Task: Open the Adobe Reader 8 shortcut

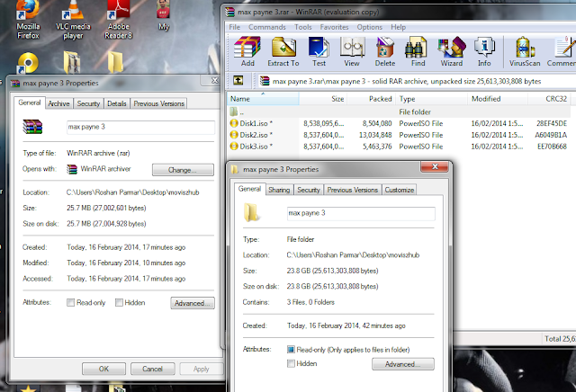Action: (118, 20)
